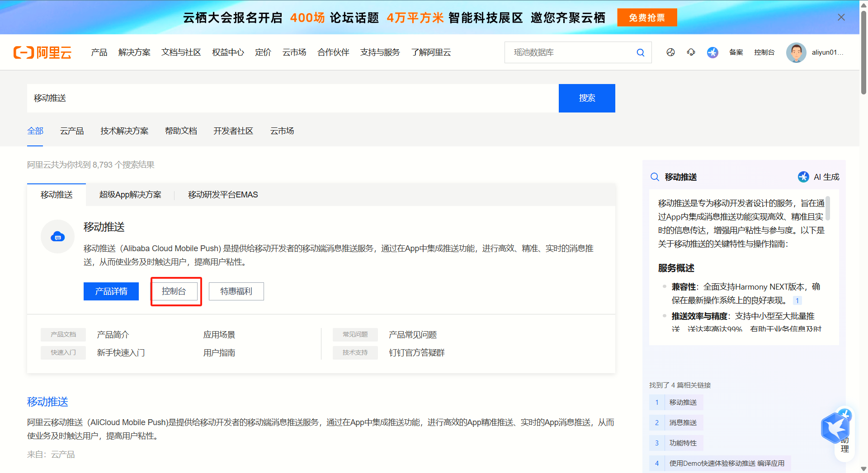Screen dimensions: 868x473
Task: Click the 产品详情 button
Action: (111, 291)
